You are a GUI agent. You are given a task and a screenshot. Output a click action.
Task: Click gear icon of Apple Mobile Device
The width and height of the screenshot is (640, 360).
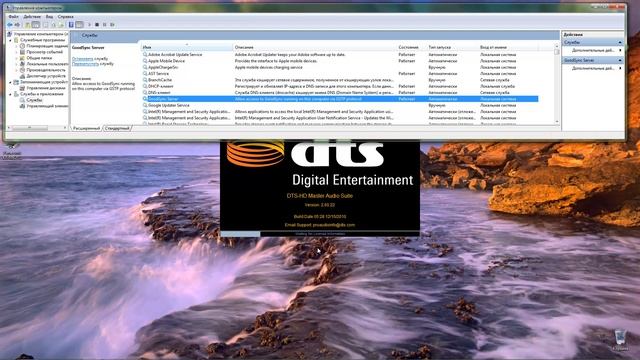145,61
